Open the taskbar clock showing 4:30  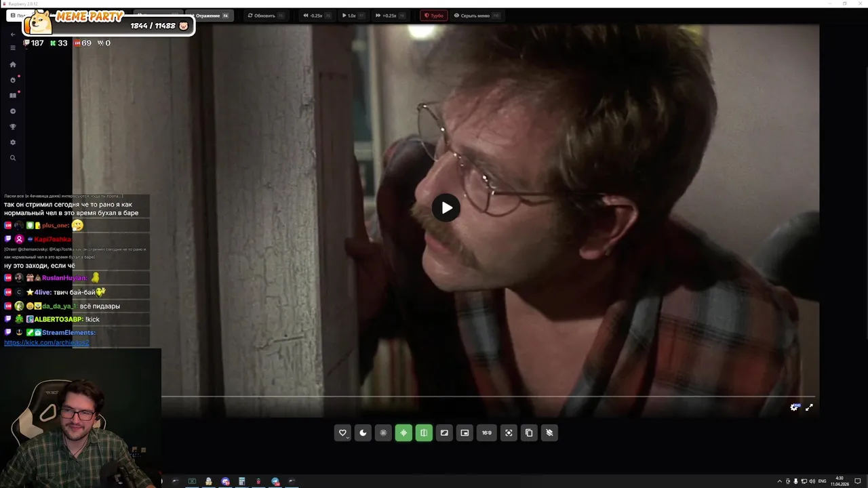click(840, 481)
